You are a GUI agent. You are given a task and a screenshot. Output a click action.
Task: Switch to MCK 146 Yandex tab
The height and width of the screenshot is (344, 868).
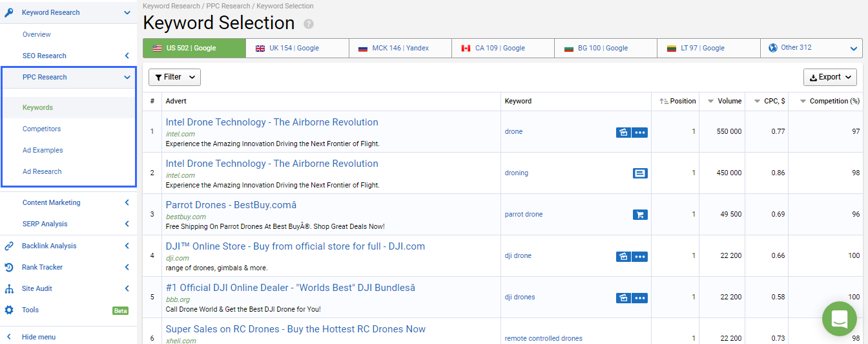(x=400, y=48)
